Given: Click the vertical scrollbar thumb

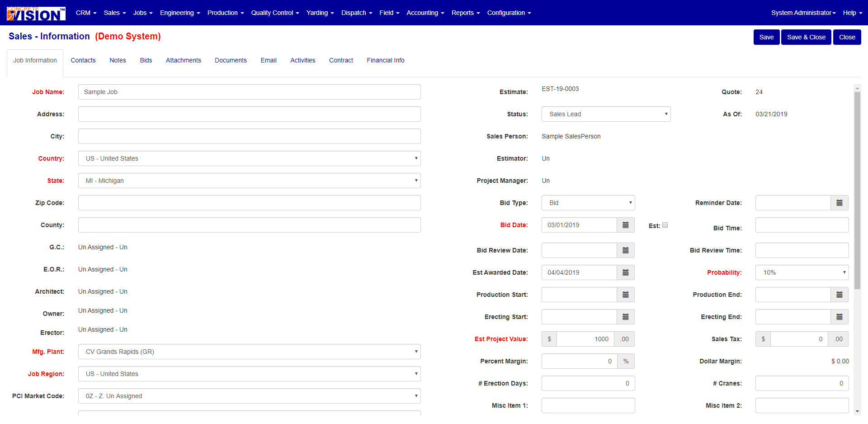Looking at the screenshot, I should click(x=857, y=191).
